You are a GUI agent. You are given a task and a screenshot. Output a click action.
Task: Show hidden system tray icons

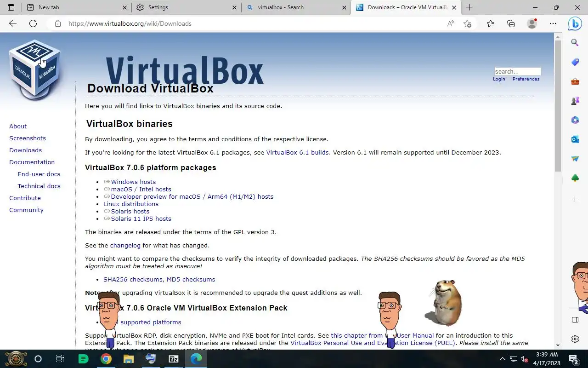click(x=502, y=359)
